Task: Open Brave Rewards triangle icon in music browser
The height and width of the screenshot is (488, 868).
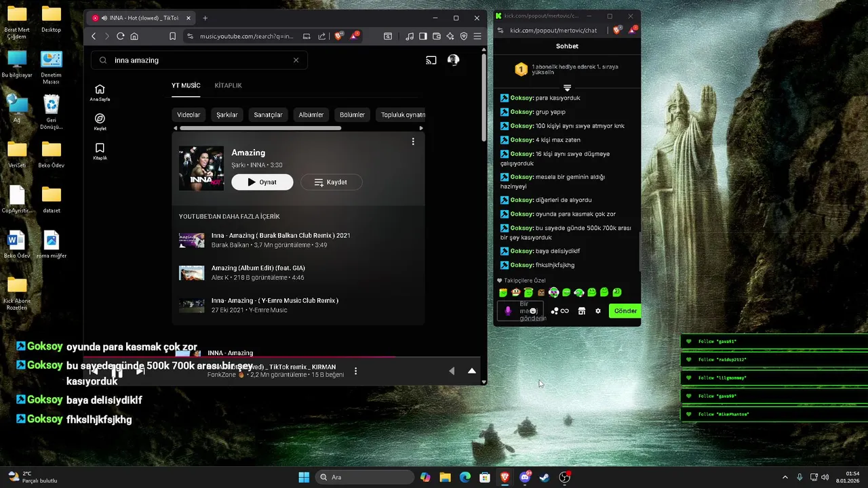Action: [355, 35]
